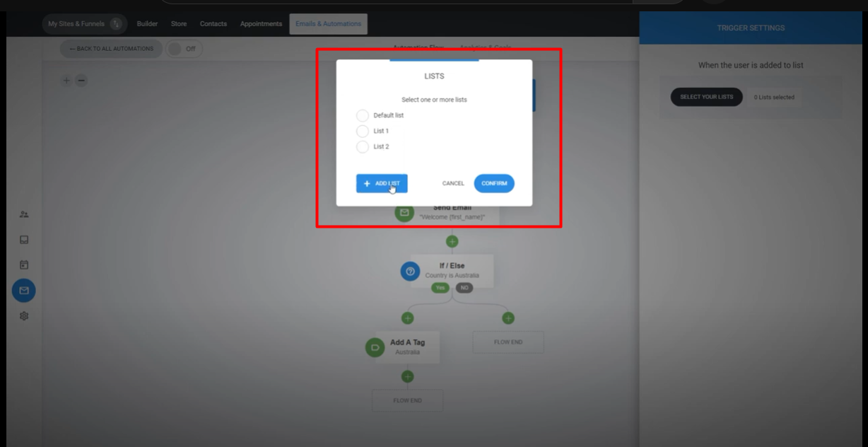Zoom out with the minus canvas button
This screenshot has height=447, width=868.
[x=81, y=81]
